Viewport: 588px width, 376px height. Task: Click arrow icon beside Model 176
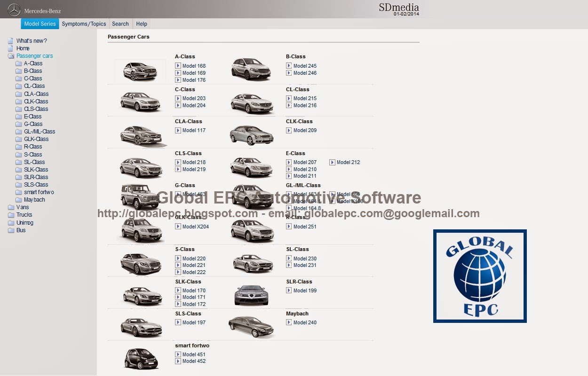pyautogui.click(x=178, y=80)
